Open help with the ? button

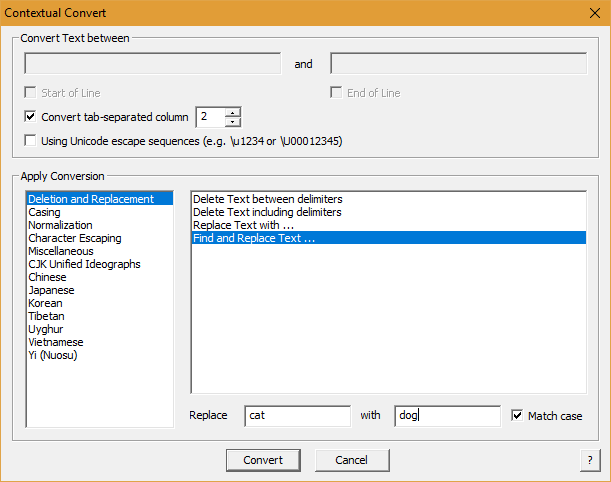590,460
